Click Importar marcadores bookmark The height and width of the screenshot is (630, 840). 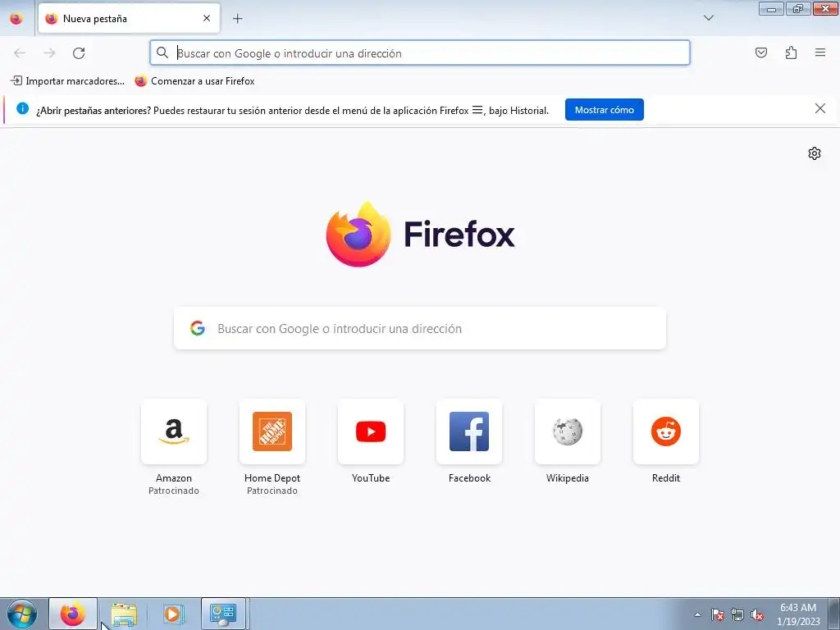tap(67, 81)
